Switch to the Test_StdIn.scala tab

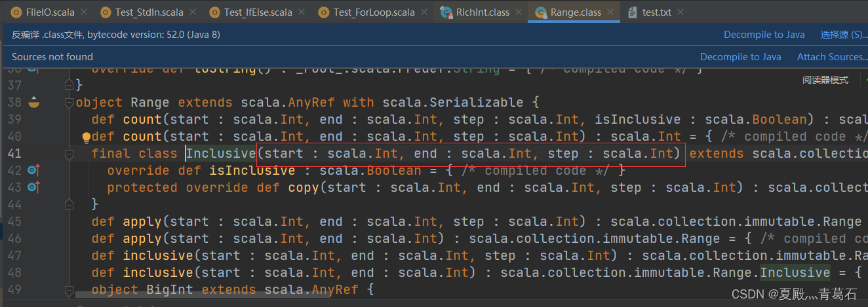(149, 12)
